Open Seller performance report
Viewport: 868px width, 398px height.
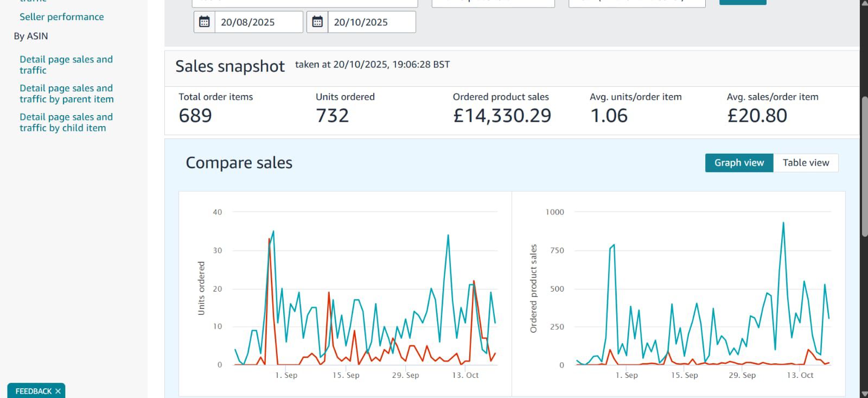tap(61, 17)
